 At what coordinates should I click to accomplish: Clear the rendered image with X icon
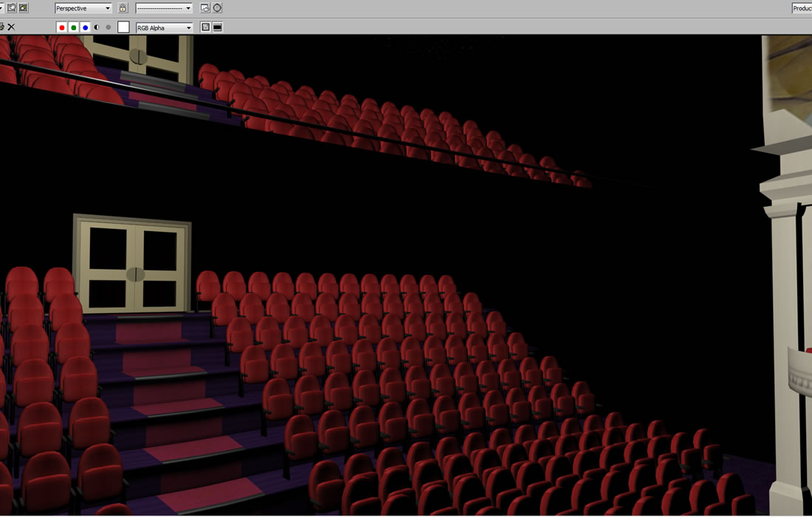click(11, 27)
